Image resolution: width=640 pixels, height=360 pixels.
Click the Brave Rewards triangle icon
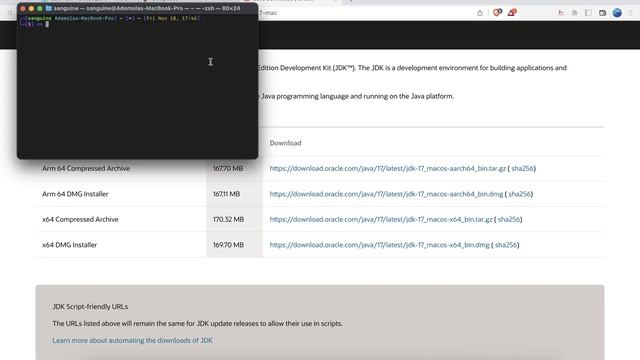(512, 13)
